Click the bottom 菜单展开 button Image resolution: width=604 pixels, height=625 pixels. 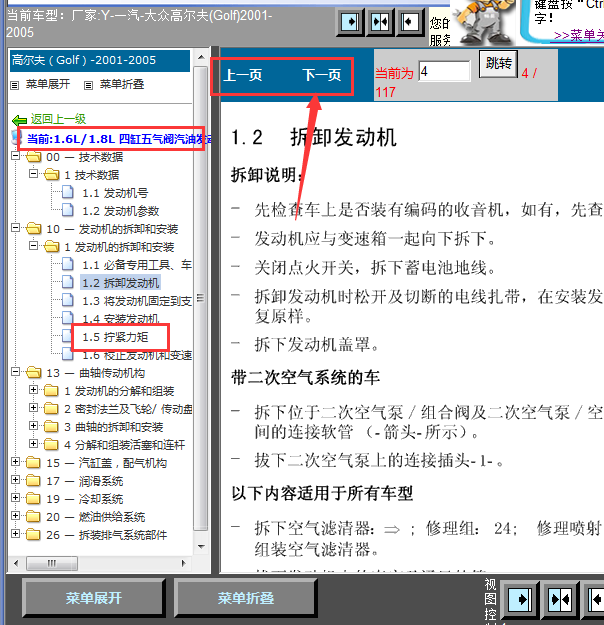tap(94, 598)
